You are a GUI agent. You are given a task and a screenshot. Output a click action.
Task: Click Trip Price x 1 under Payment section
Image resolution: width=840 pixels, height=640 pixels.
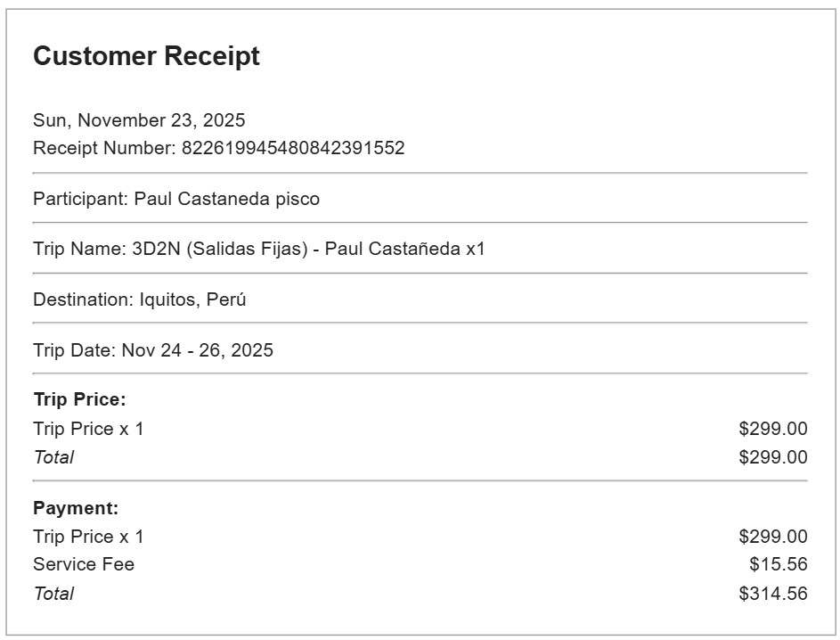click(88, 537)
